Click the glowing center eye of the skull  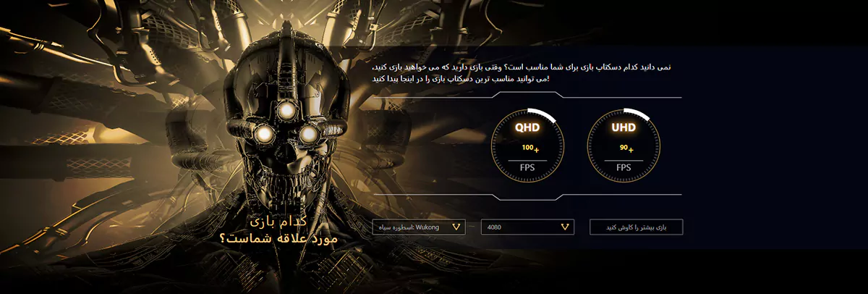coord(287,110)
